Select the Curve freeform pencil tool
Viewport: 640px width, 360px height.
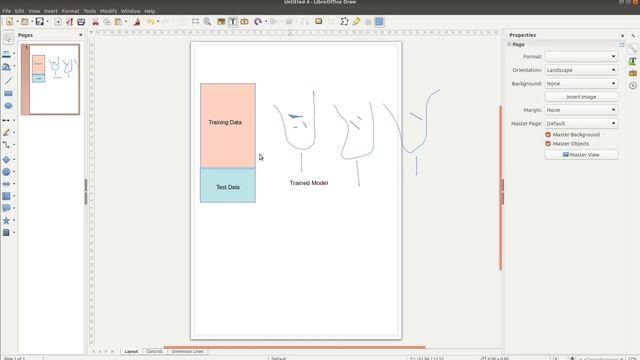pyautogui.click(x=6, y=133)
